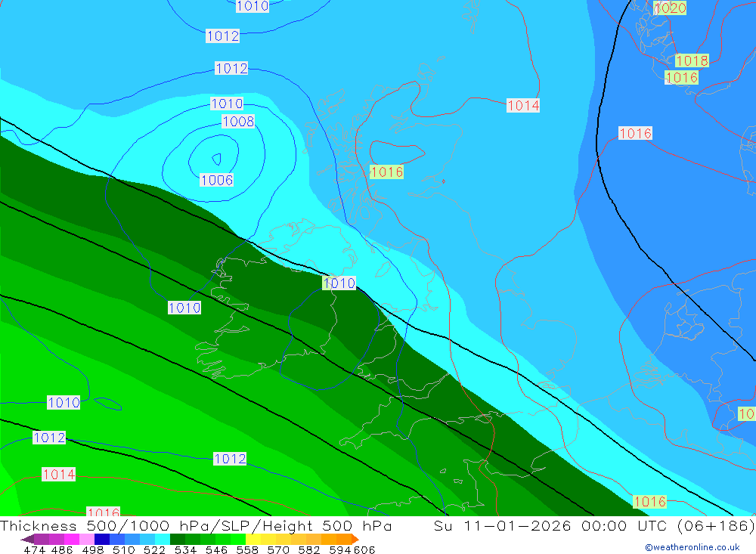Click the forecast date 'Su 11-01-2026'
This screenshot has width=756, height=554.
[503, 525]
